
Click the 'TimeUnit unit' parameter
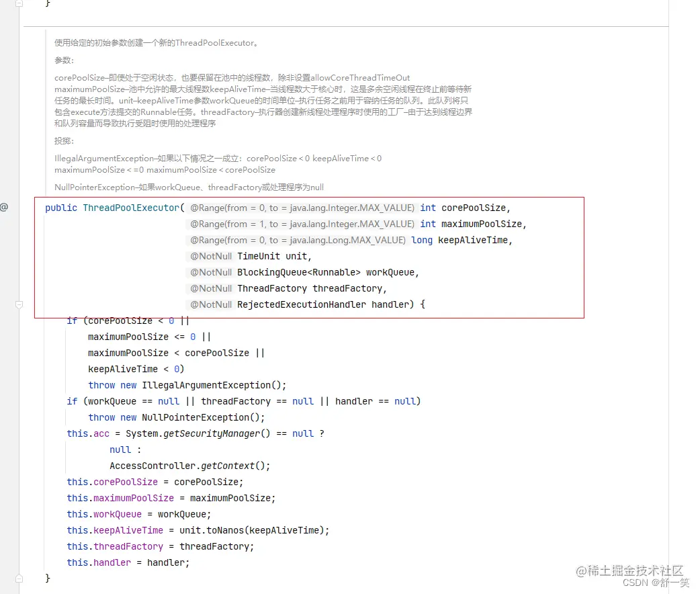point(272,256)
